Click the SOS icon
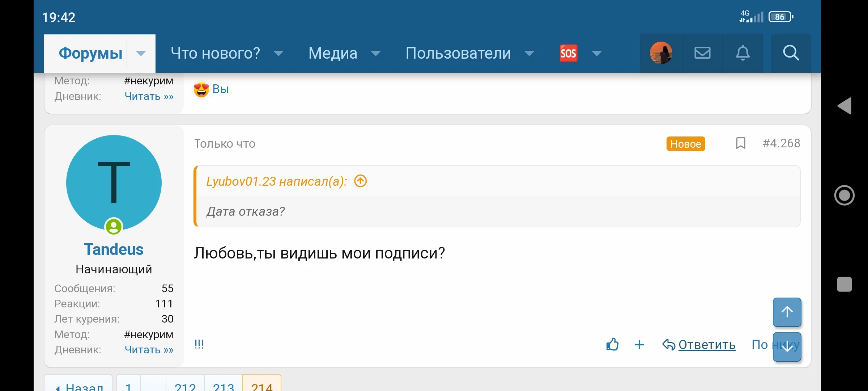The width and height of the screenshot is (868, 391). (568, 53)
